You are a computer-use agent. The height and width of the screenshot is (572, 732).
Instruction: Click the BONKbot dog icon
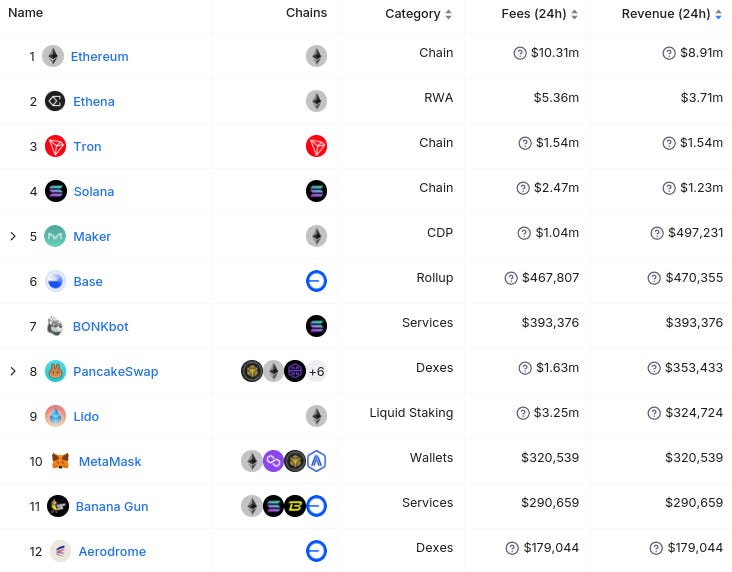[x=55, y=326]
